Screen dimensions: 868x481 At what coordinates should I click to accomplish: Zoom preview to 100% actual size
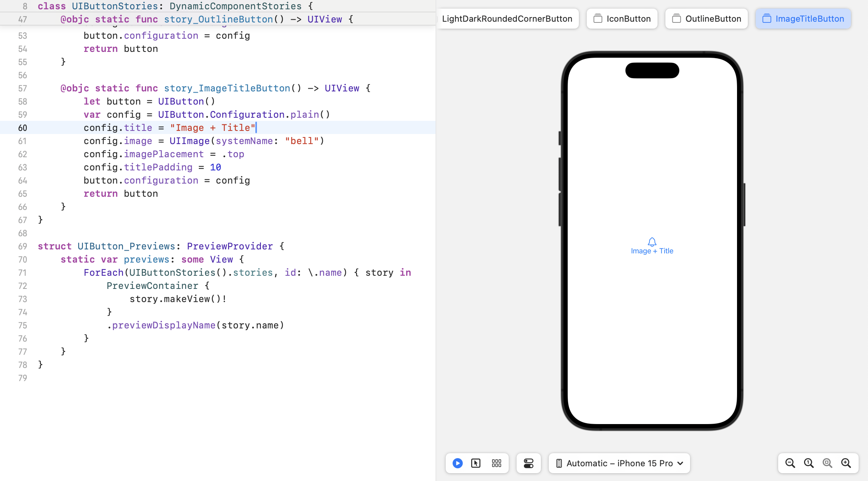pos(809,463)
